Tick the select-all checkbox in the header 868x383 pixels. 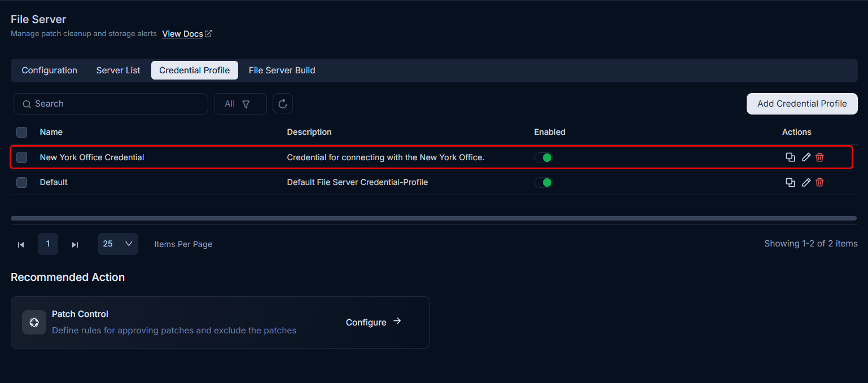[x=21, y=132]
